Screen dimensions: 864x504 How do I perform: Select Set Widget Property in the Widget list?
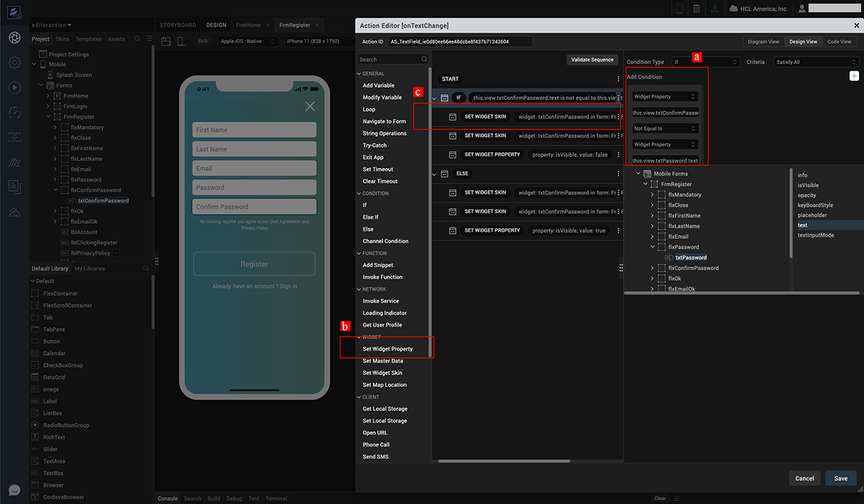(387, 349)
